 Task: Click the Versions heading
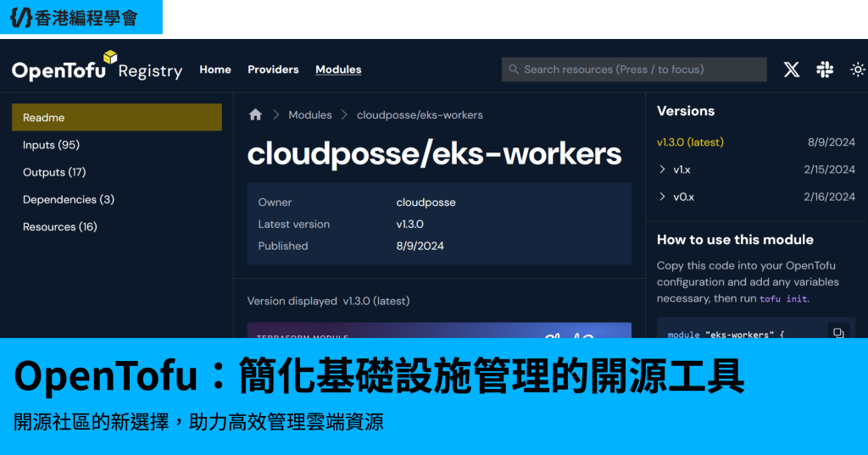(x=685, y=111)
